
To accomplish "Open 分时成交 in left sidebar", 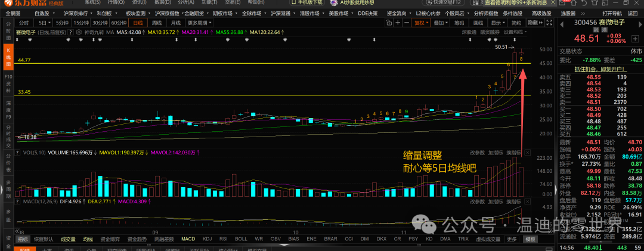I will tap(7, 137).
